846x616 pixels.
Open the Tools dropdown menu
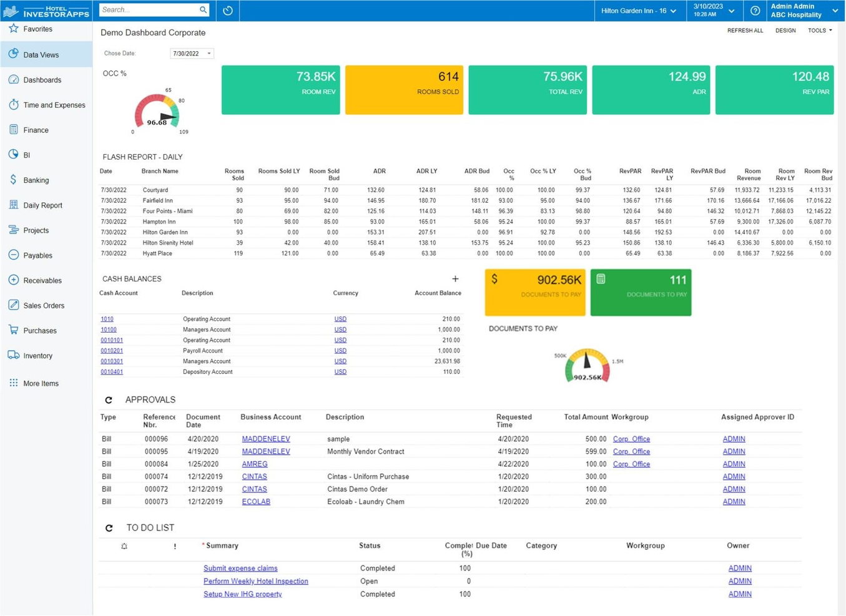point(819,30)
